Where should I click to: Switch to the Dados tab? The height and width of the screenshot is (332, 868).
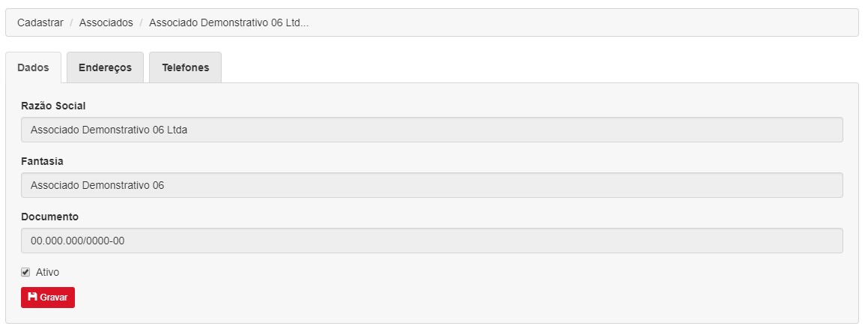pyautogui.click(x=33, y=67)
